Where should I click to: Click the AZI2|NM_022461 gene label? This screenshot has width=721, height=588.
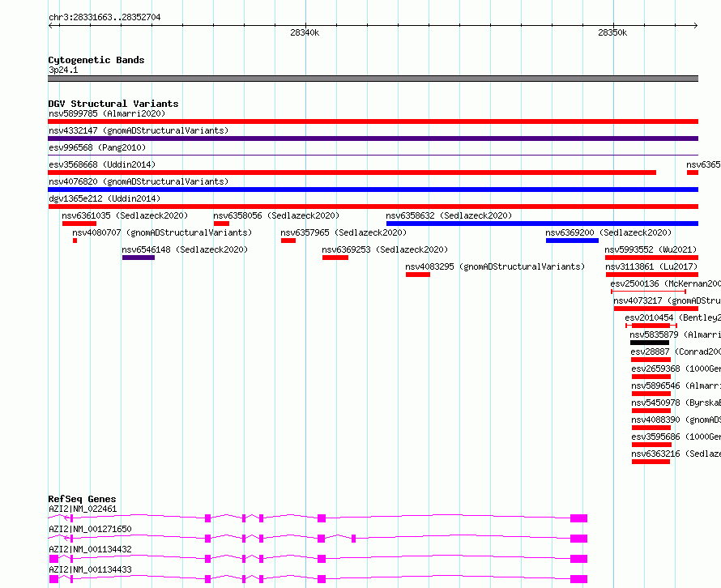pos(83,509)
